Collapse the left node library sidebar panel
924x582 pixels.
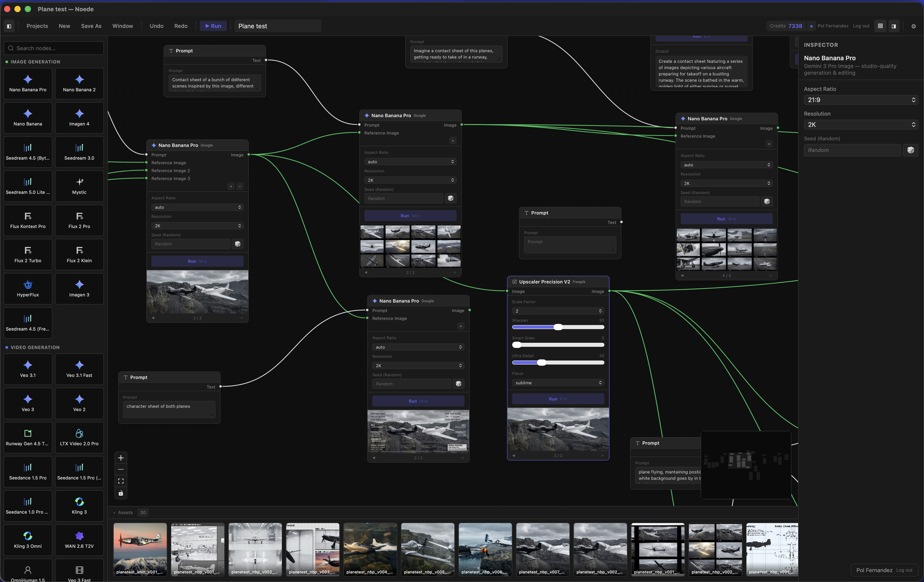[9, 26]
